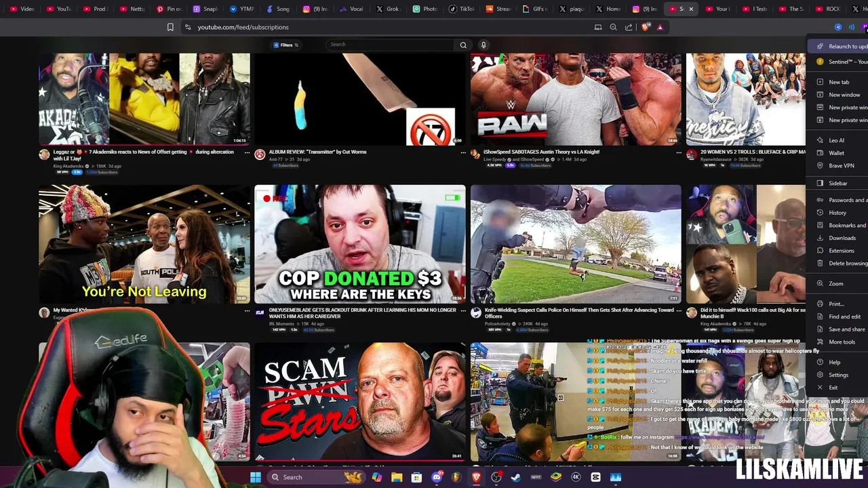Viewport: 868px width, 488px height.
Task: Click the PoliceActivity channel avatar
Action: (476, 312)
